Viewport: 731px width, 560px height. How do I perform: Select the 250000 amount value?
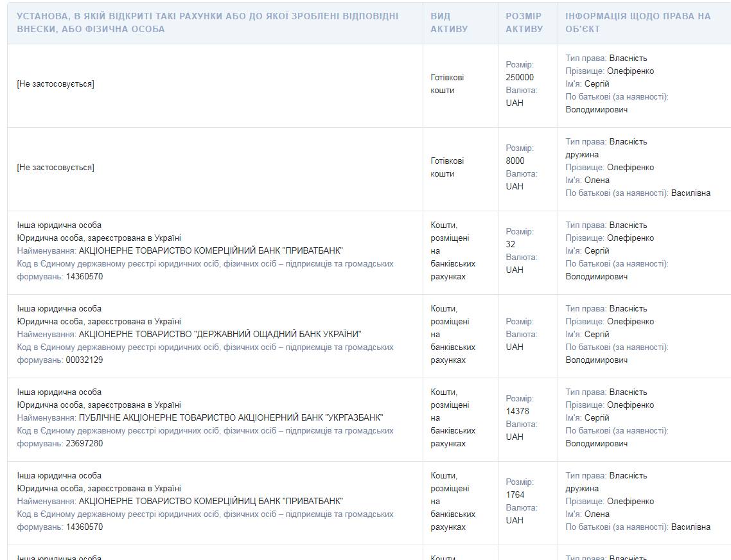tap(520, 77)
